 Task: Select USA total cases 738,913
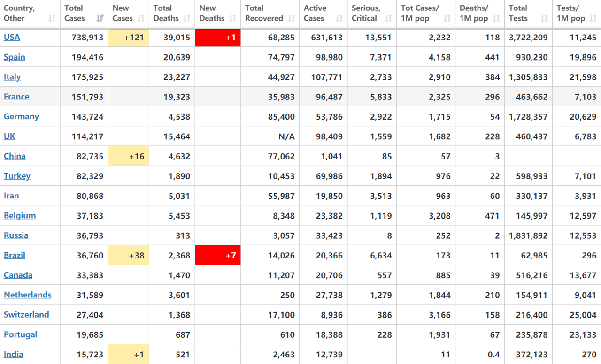(x=87, y=38)
